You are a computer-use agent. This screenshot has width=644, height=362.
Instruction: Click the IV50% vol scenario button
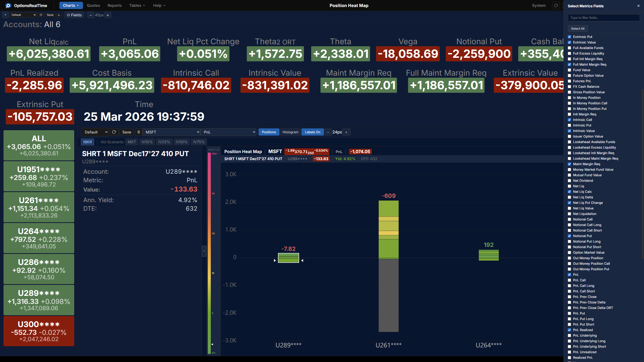(x=181, y=142)
